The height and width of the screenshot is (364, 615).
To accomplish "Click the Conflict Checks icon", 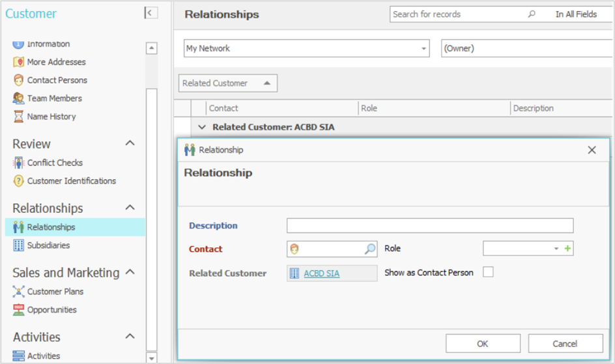I will click(18, 163).
